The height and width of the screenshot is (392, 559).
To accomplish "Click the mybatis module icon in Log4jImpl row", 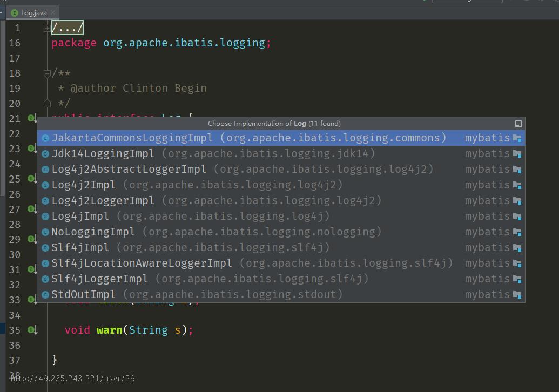I will tap(517, 217).
